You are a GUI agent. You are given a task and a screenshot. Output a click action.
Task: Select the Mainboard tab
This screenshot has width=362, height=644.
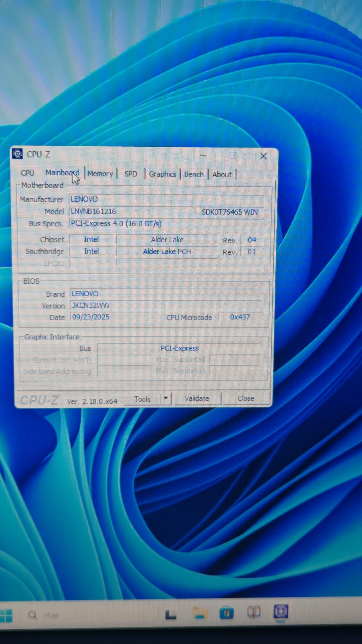point(62,173)
